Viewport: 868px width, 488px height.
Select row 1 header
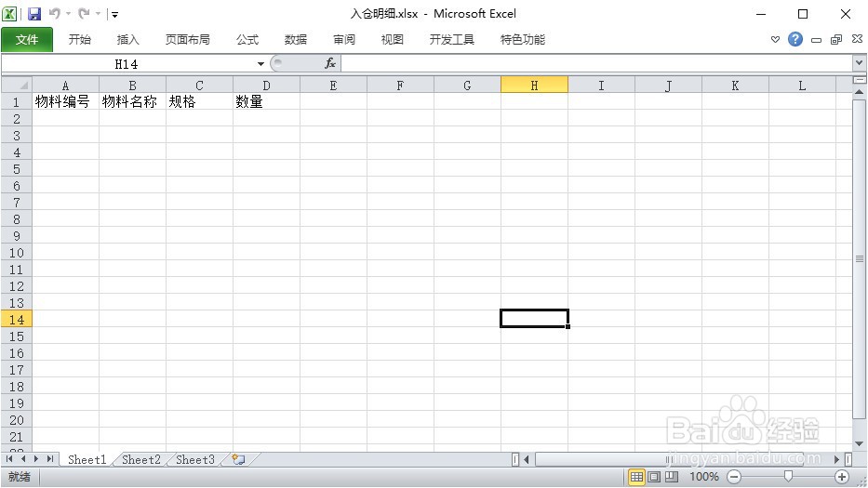(17, 102)
